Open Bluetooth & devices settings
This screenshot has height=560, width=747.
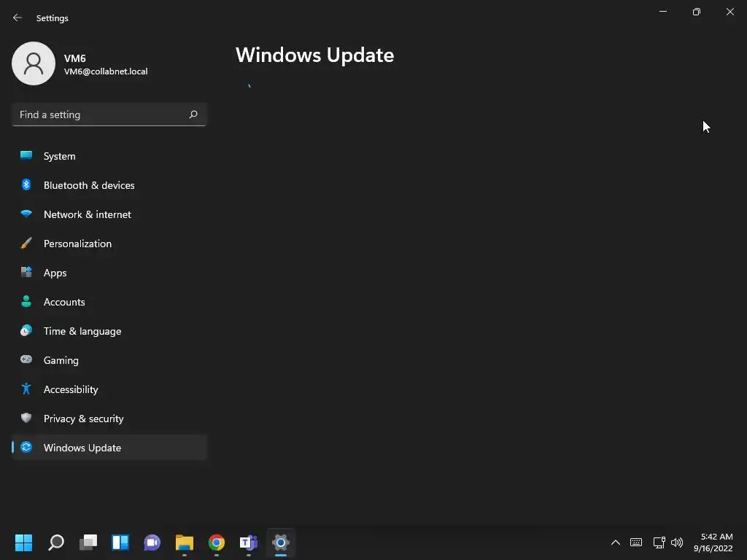[x=109, y=185]
